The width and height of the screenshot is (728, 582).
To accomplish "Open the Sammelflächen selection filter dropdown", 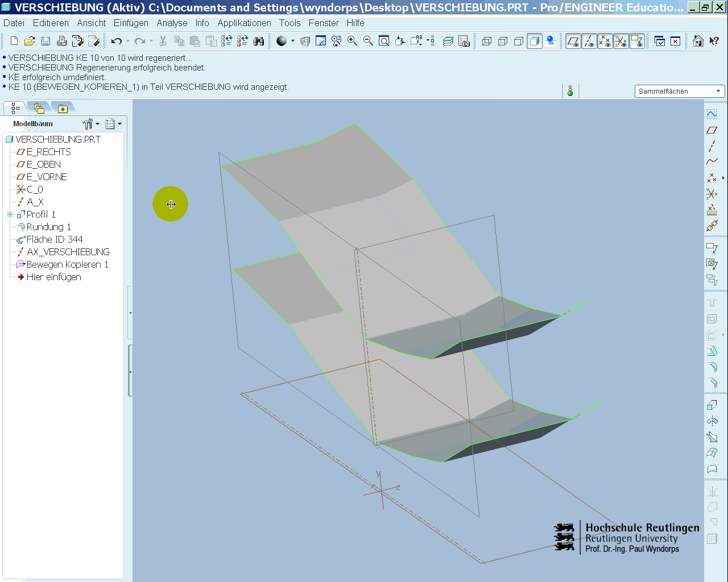I will click(679, 91).
